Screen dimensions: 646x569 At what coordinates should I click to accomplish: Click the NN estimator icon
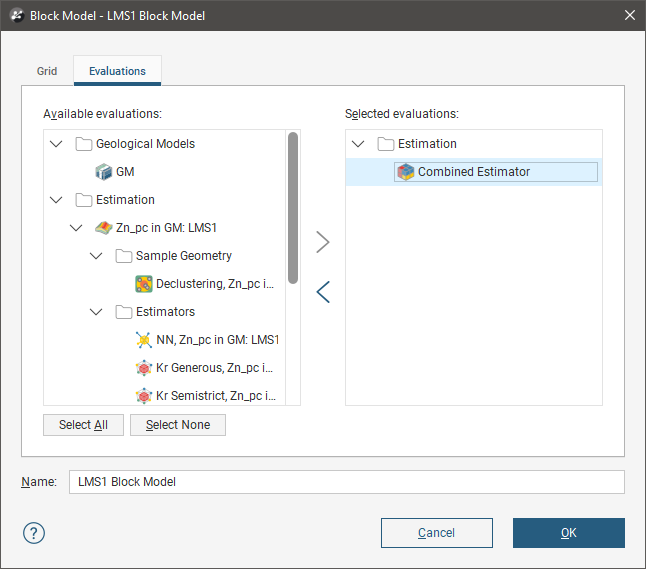coord(143,340)
